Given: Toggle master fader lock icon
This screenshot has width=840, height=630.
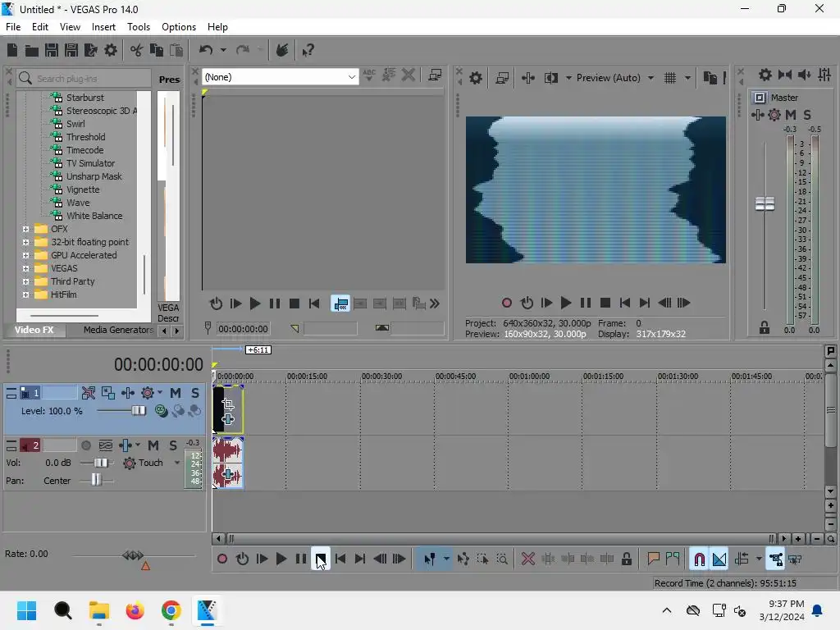Looking at the screenshot, I should [765, 327].
